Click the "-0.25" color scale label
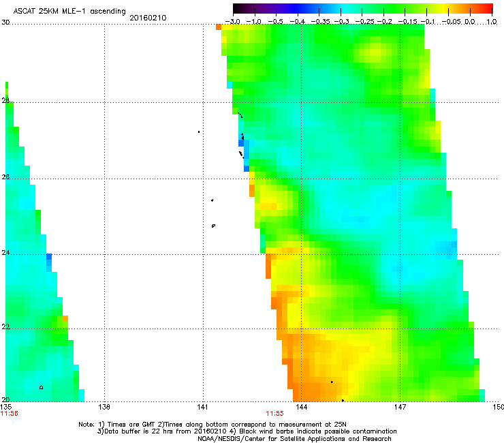This screenshot has width=504, height=443. [x=365, y=22]
